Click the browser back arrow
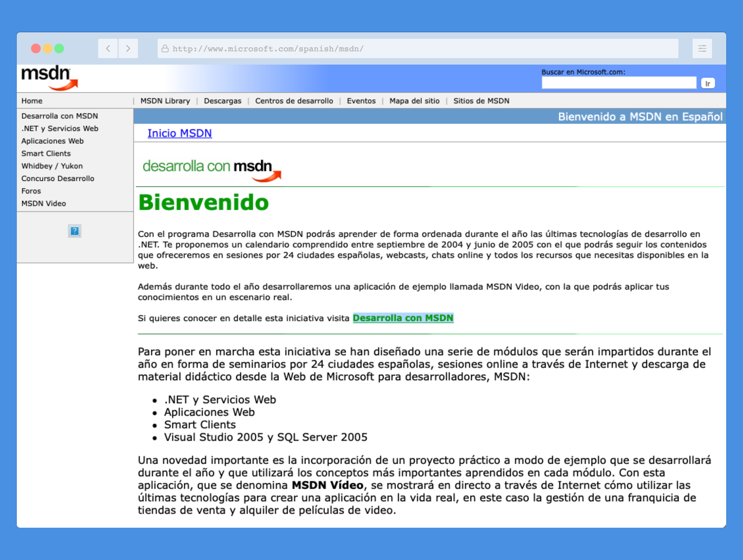Viewport: 743px width, 560px height. click(x=108, y=48)
